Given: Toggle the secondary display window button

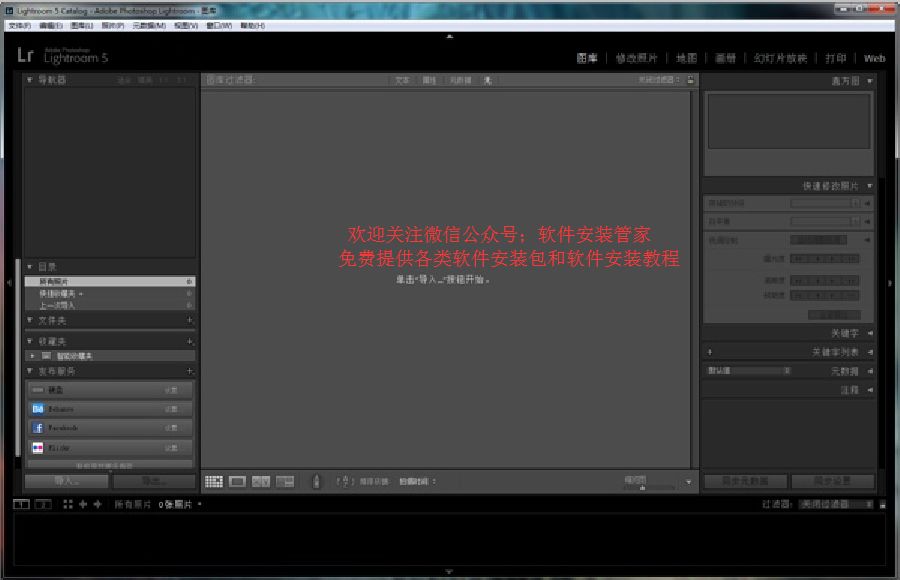Looking at the screenshot, I should pos(43,505).
